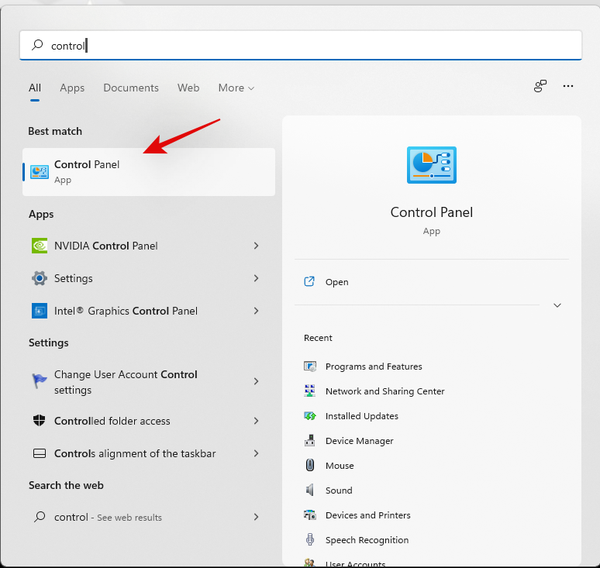Open Speech Recognition from Recent list
The width and height of the screenshot is (600, 568).
[x=367, y=540]
